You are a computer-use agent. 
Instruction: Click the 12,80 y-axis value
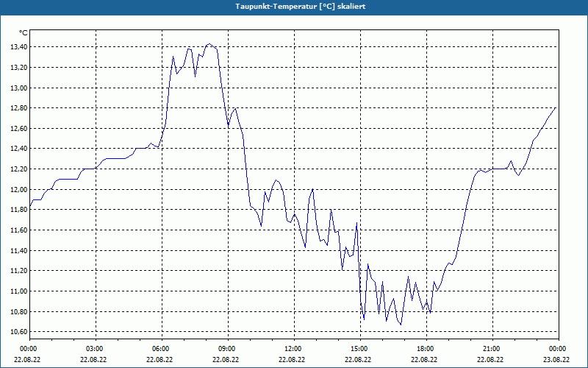[19, 108]
